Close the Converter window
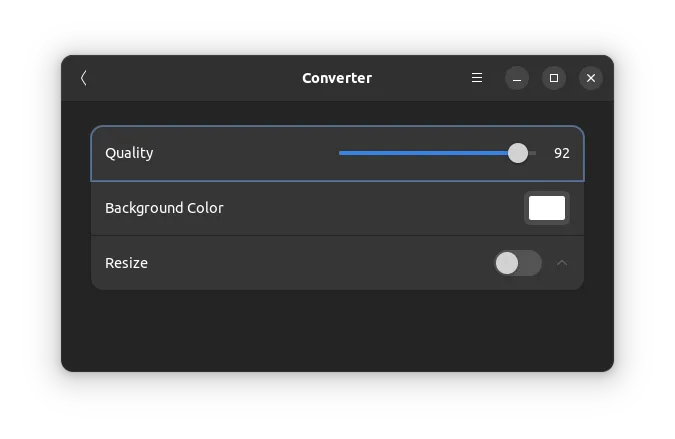 click(x=591, y=78)
